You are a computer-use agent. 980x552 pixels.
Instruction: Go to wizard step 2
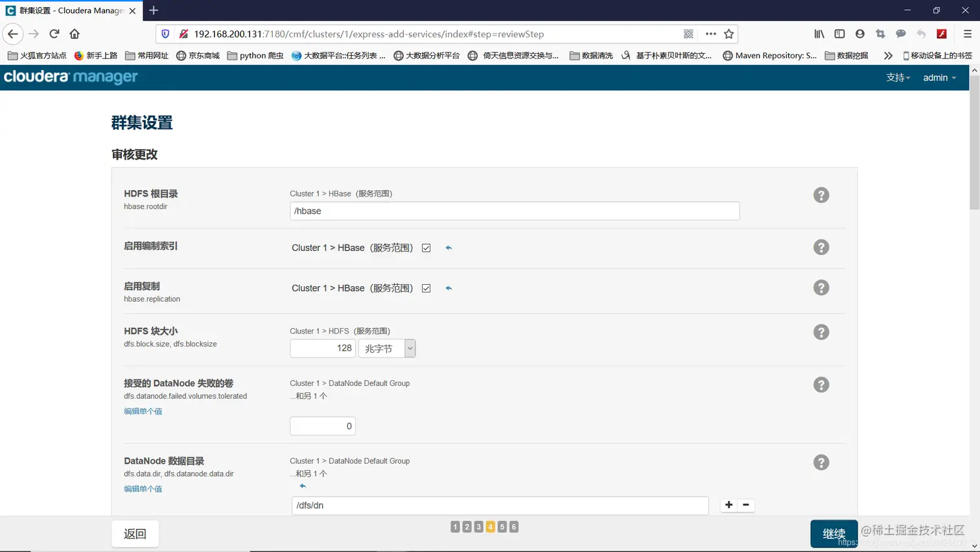point(467,527)
